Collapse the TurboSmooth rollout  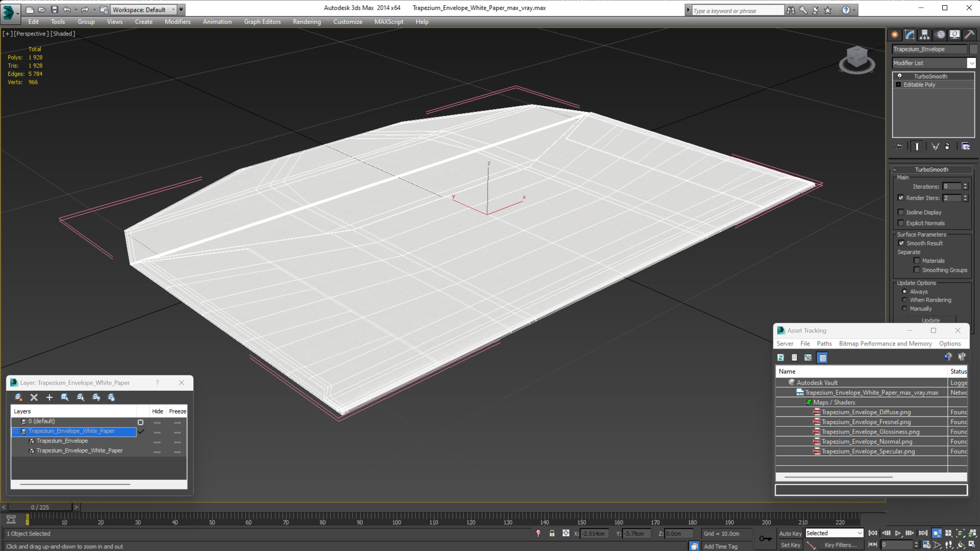(x=894, y=170)
